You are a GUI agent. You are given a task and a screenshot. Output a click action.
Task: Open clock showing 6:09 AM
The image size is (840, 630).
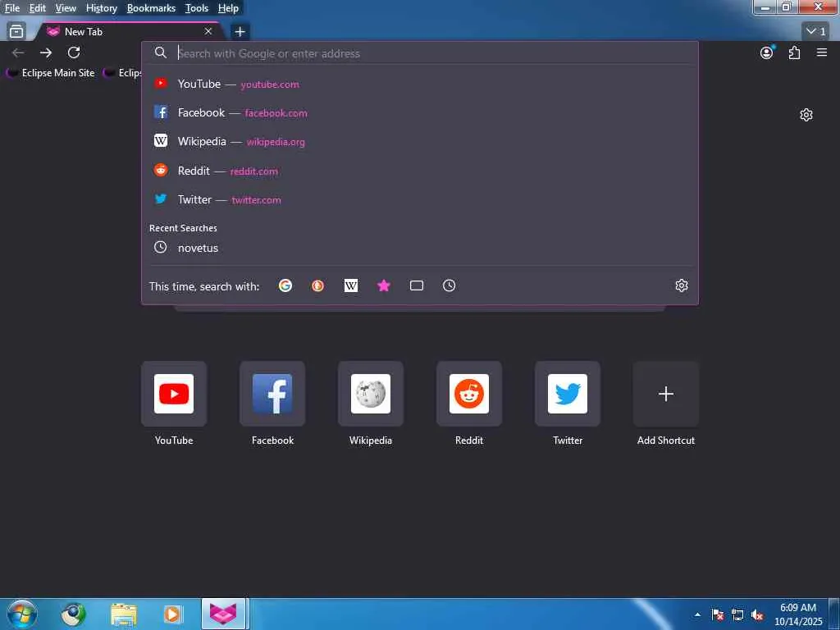coord(797,614)
